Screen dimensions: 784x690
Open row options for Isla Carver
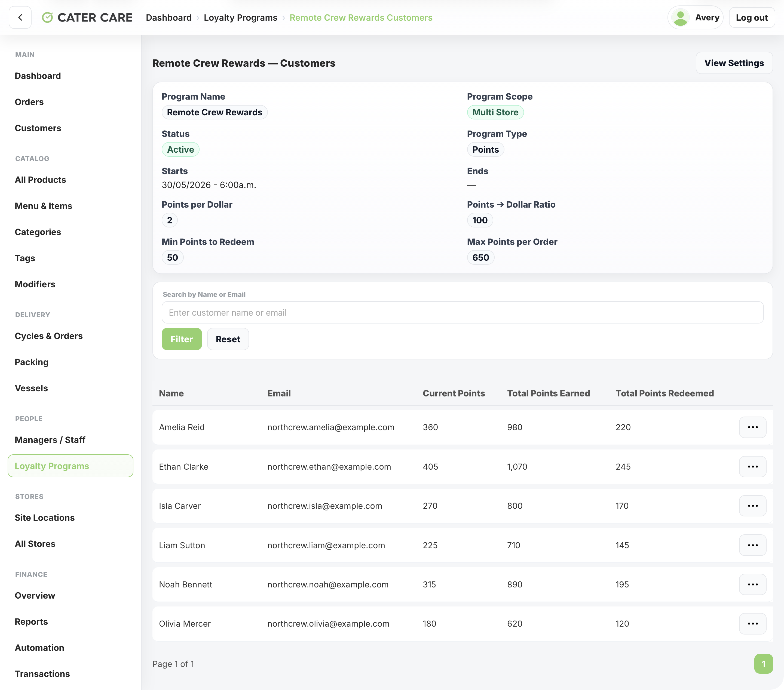pos(752,506)
